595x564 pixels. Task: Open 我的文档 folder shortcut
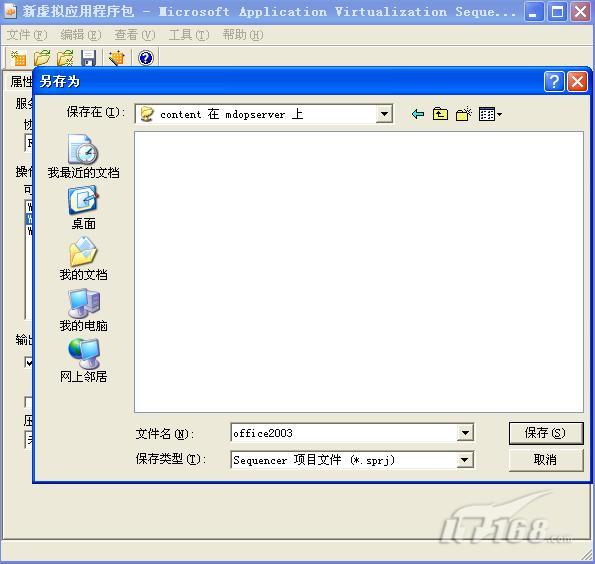83,259
